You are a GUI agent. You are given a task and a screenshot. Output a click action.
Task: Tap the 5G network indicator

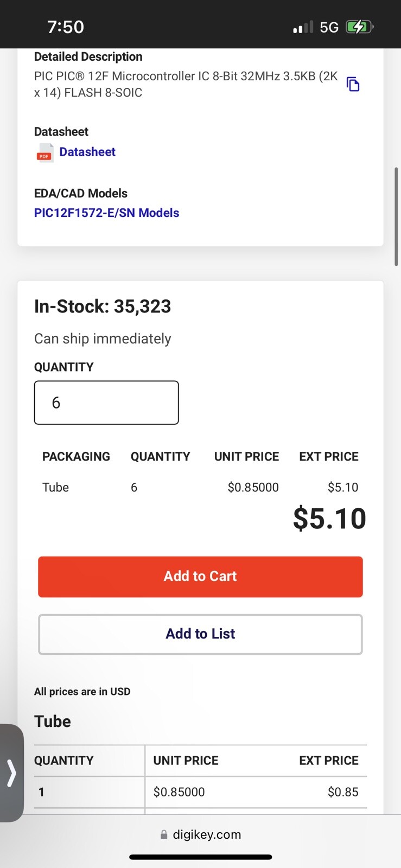pos(329,27)
